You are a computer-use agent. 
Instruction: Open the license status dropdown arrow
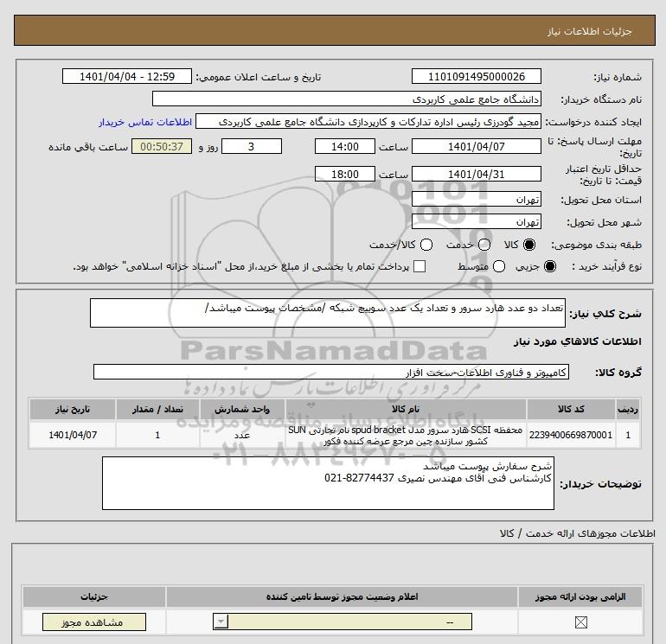click(x=221, y=622)
